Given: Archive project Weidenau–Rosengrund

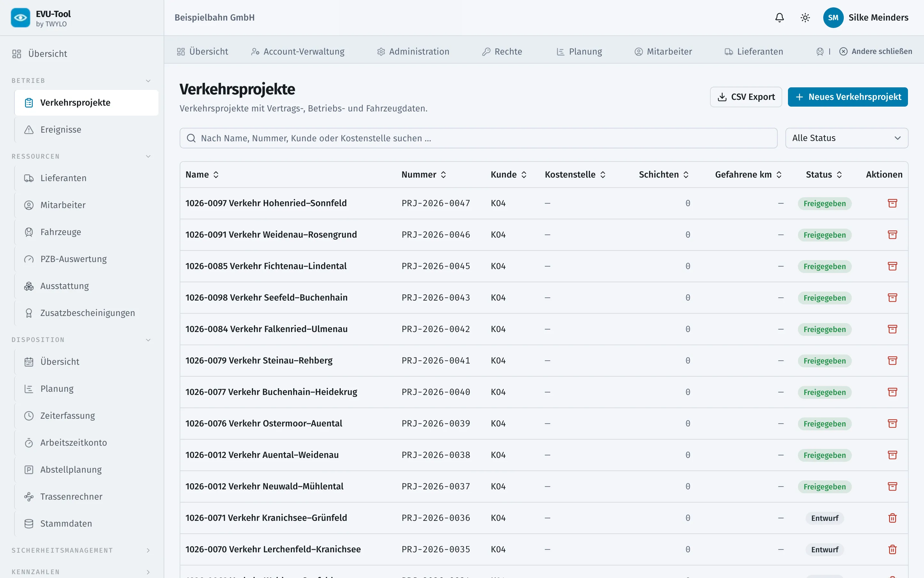Looking at the screenshot, I should click(x=892, y=235).
